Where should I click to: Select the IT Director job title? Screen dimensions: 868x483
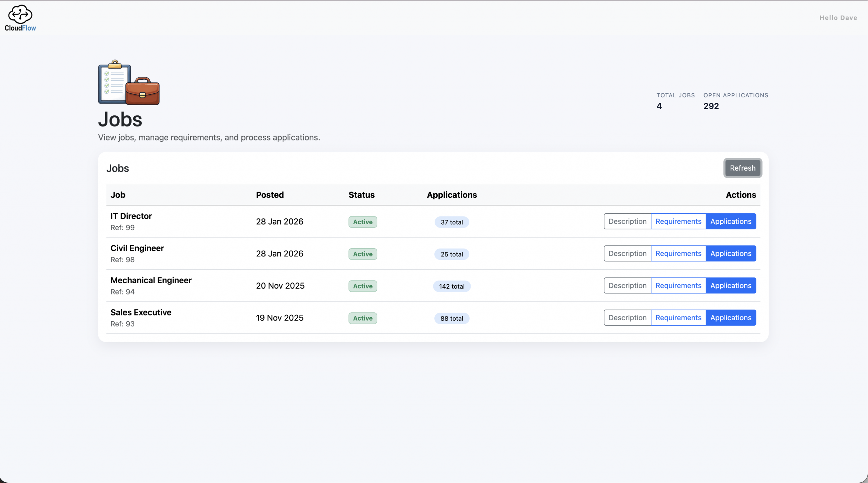point(131,216)
